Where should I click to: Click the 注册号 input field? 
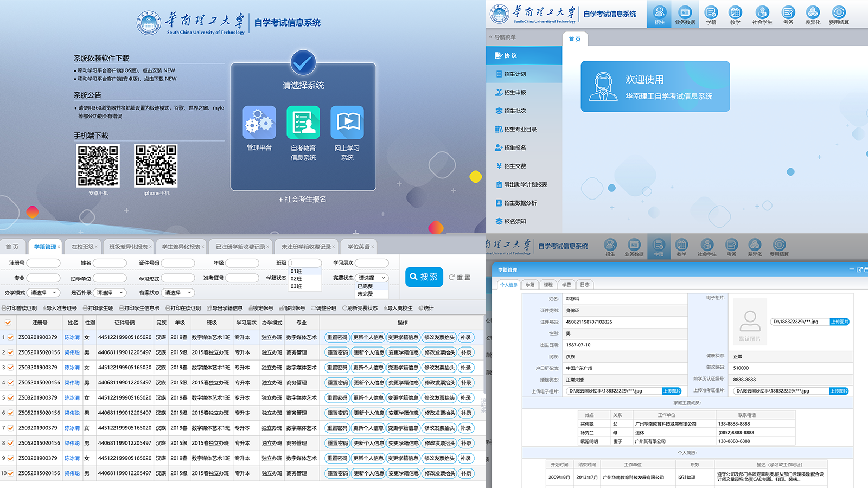[x=43, y=263]
